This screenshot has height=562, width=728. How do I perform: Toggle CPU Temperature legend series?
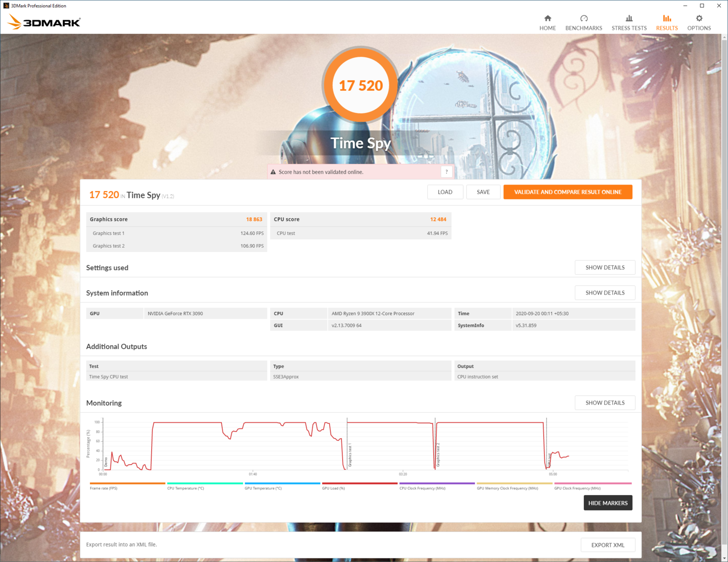pos(205,486)
